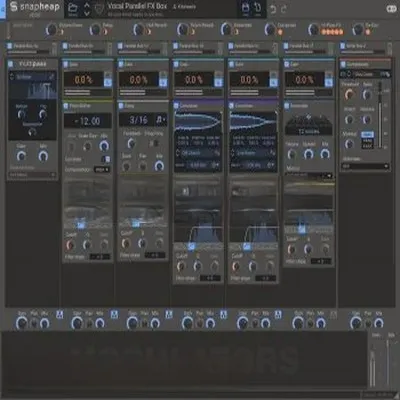Click the lane button beside first lane Mix knob
This screenshot has height=400, width=400.
pos(60,314)
